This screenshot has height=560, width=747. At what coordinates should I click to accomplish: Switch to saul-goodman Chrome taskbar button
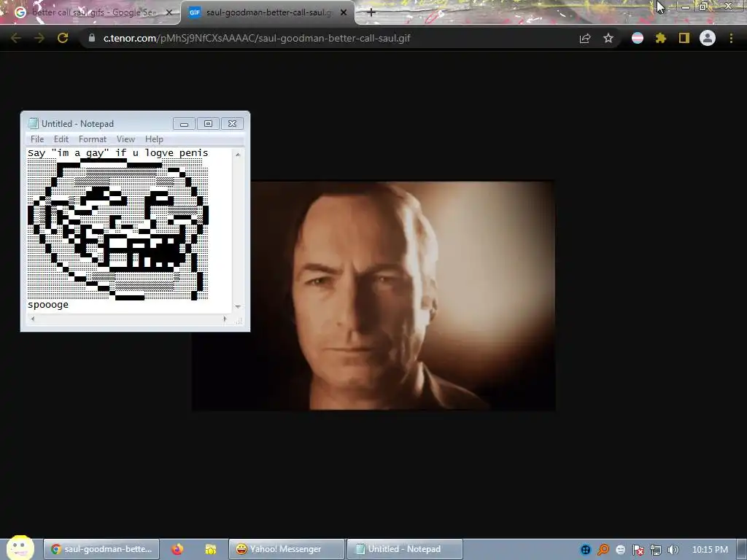101,549
